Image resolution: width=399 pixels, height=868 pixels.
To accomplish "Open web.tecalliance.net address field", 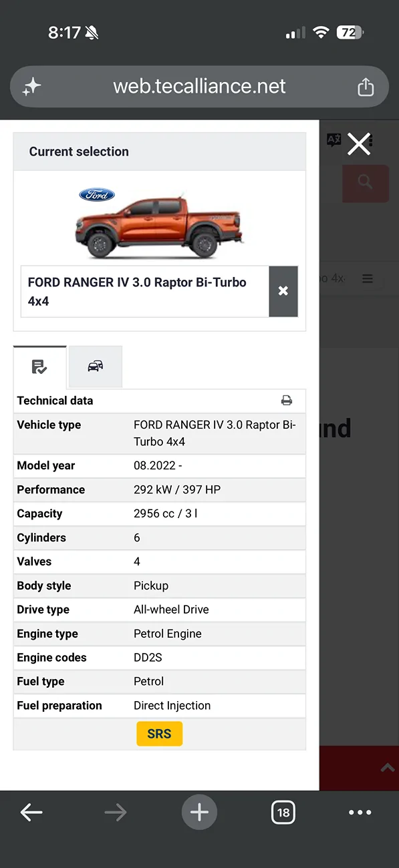I will [199, 86].
